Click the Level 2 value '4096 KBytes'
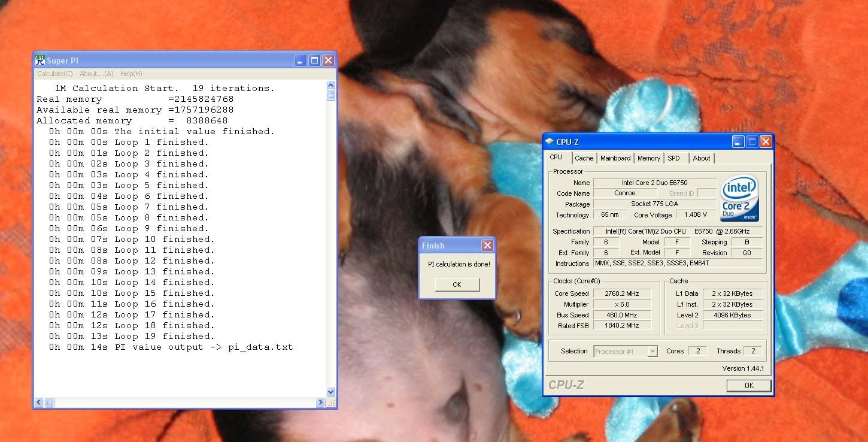868x442 pixels. click(x=732, y=315)
